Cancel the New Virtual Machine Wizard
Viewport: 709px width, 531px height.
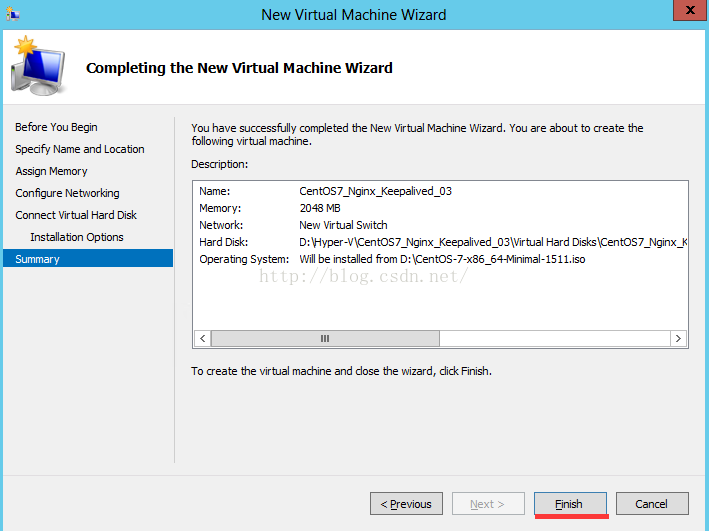(x=652, y=503)
